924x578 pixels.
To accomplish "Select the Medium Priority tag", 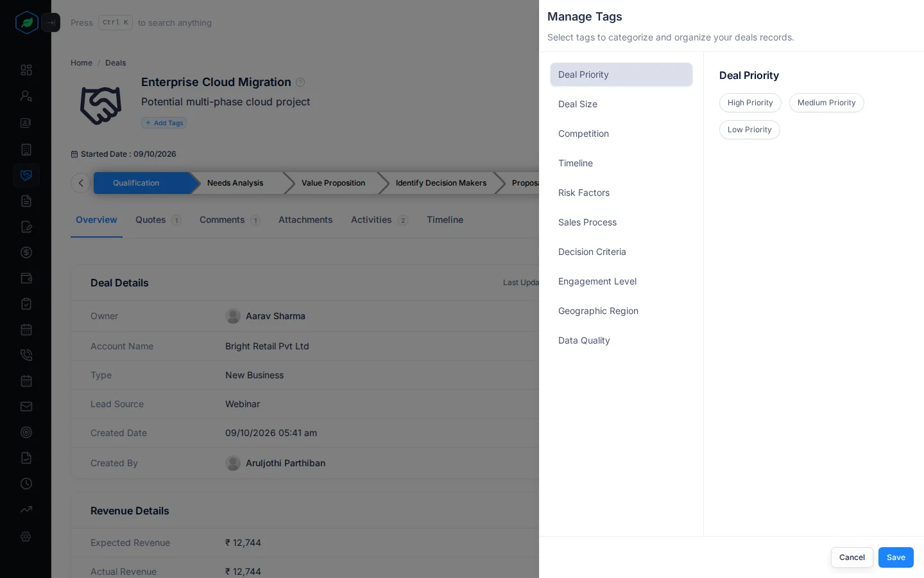I will pyautogui.click(x=826, y=103).
